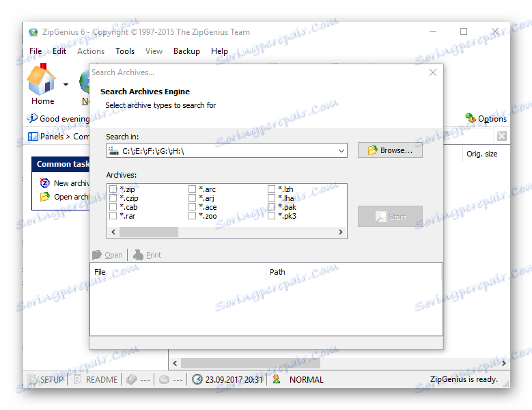
Task: Click the Orig. size column header
Action: click(x=485, y=154)
